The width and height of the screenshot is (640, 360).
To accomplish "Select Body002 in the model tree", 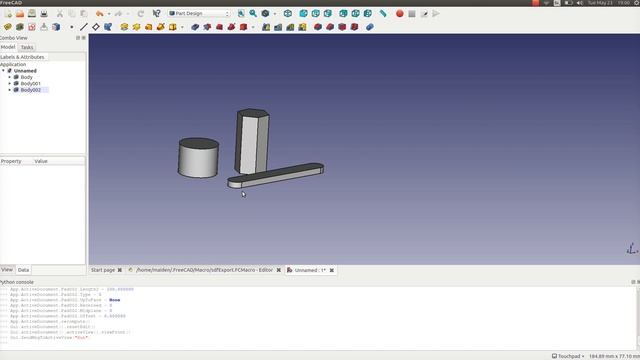I will (x=31, y=90).
